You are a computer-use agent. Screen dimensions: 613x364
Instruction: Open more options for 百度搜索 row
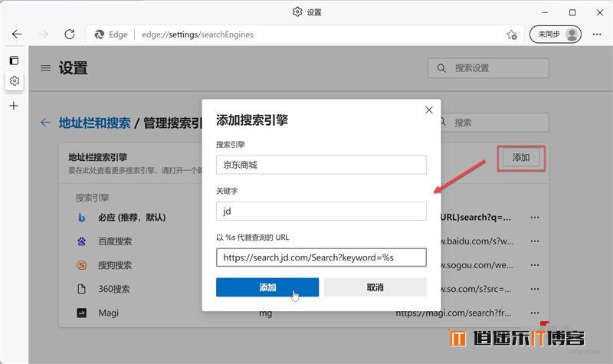(535, 241)
